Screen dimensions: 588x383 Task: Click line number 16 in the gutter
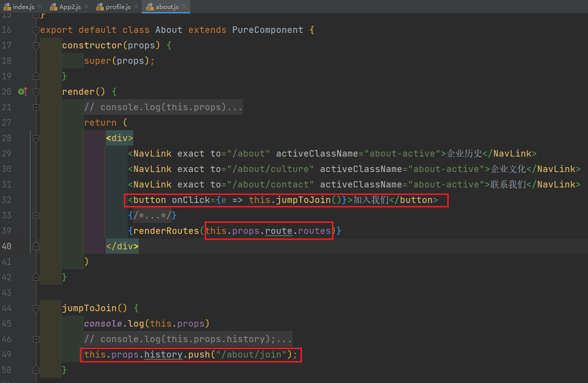pyautogui.click(x=7, y=30)
